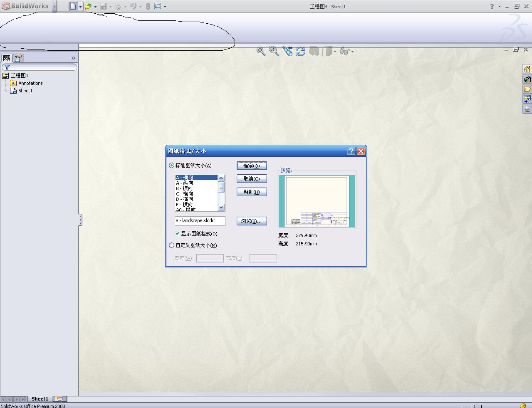Expand the Save dropdown arrow
This screenshot has height=408, width=532.
pos(110,7)
